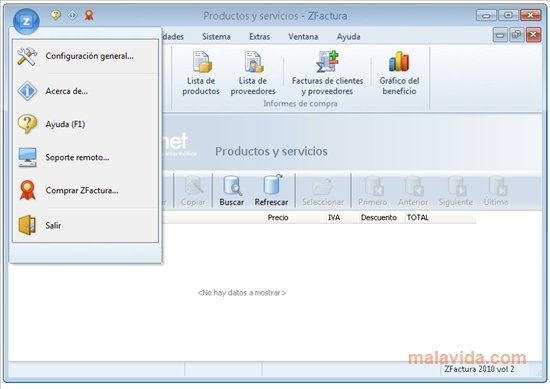Click the blue info icon beside Acerca de
Screen dimensions: 550x389
click(27, 91)
